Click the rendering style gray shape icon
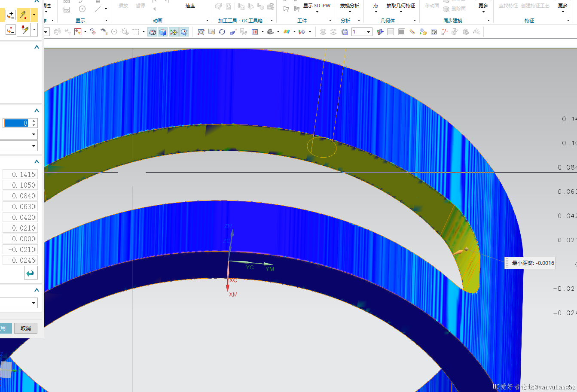The width and height of the screenshot is (577, 392). click(x=271, y=32)
